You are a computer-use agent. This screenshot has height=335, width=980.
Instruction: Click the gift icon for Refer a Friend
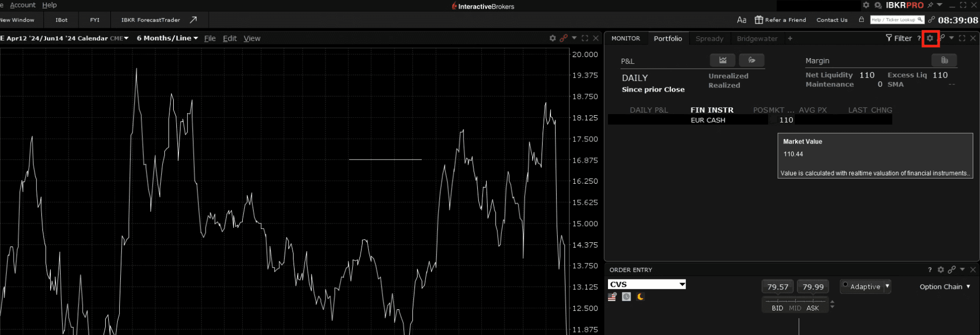tap(759, 20)
